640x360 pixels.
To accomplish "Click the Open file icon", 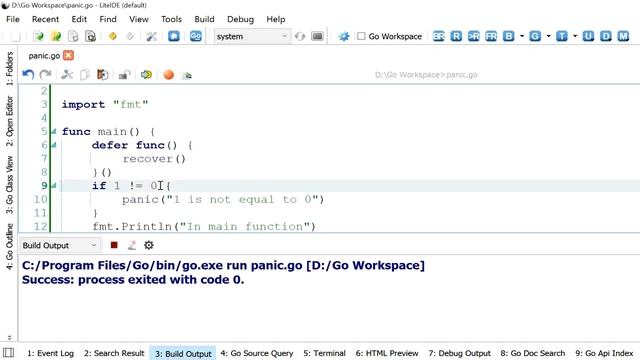I will [x=38, y=36].
